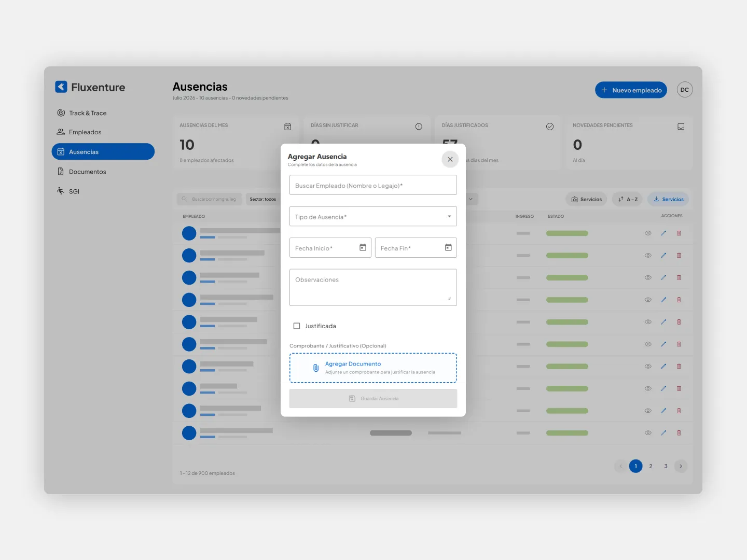Viewport: 747px width, 560px height.
Task: Open the Tipo de Ausencia dropdown
Action: click(373, 216)
